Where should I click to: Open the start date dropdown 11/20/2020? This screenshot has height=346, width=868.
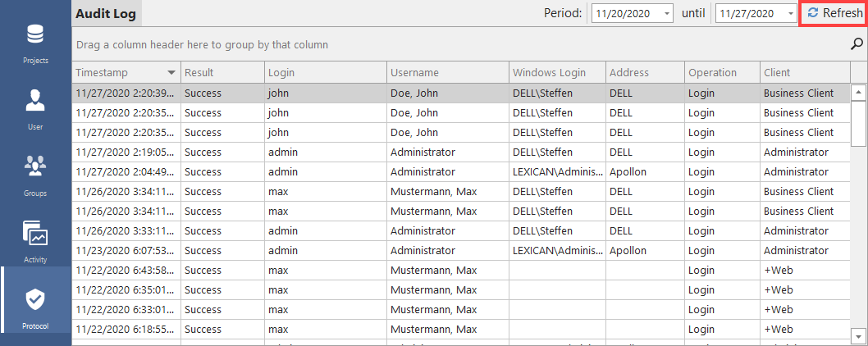click(665, 14)
